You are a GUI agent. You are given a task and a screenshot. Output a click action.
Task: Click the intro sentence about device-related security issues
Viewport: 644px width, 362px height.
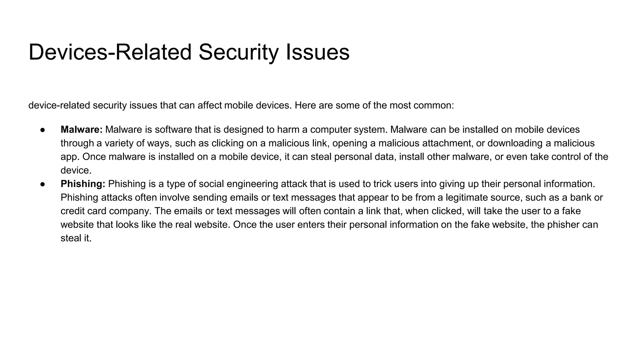pos(241,105)
